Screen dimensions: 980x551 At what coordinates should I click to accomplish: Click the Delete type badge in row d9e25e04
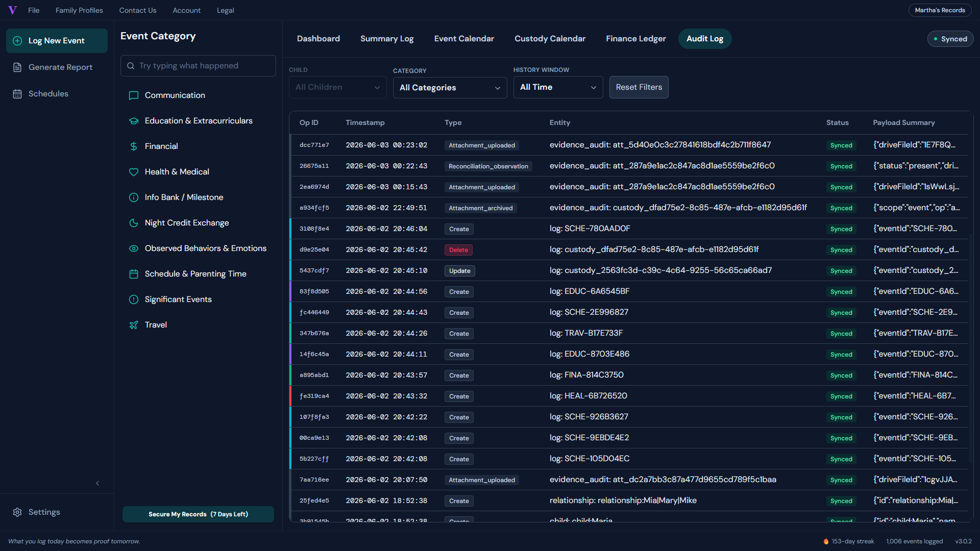[x=458, y=250]
